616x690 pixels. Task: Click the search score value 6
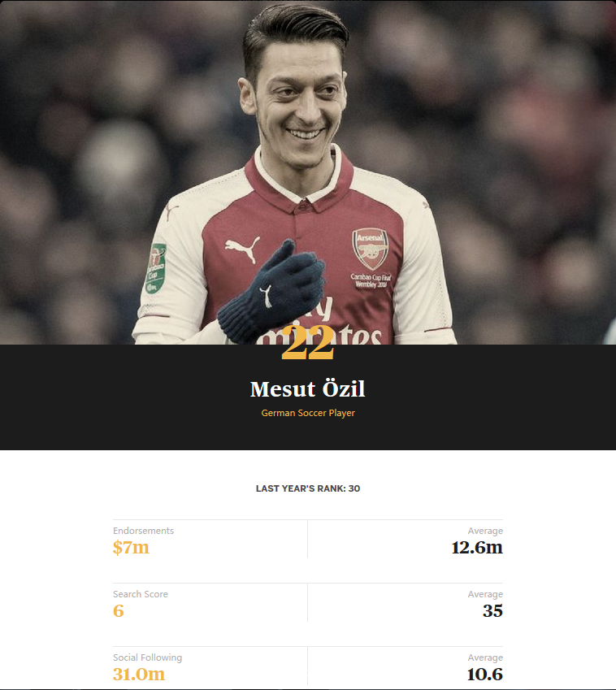pyautogui.click(x=119, y=611)
